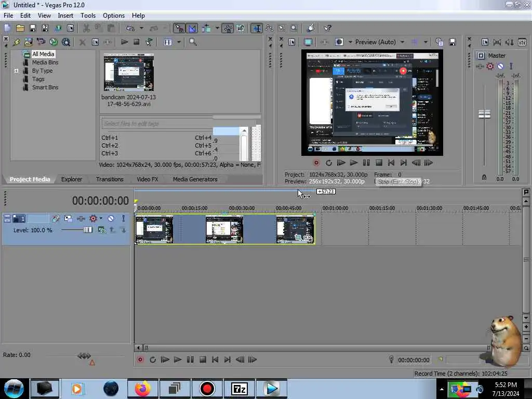The image size is (532, 399).
Task: Open the File menu
Action: coord(8,16)
